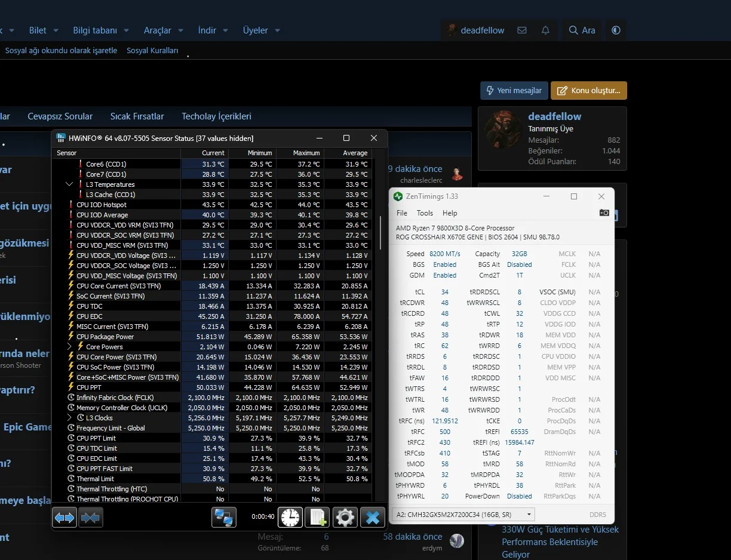Open the Araçlar dropdown arrow

181,30
